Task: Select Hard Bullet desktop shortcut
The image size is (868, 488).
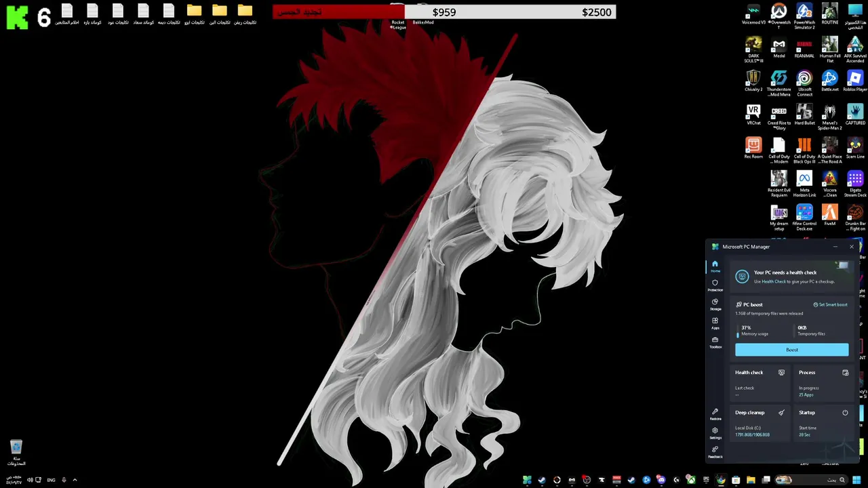Action: pyautogui.click(x=804, y=115)
